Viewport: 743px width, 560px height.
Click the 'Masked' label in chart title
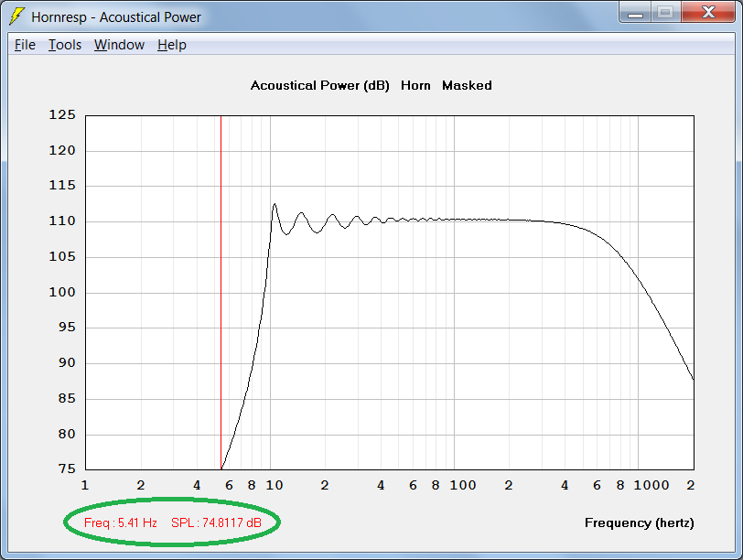tap(467, 85)
